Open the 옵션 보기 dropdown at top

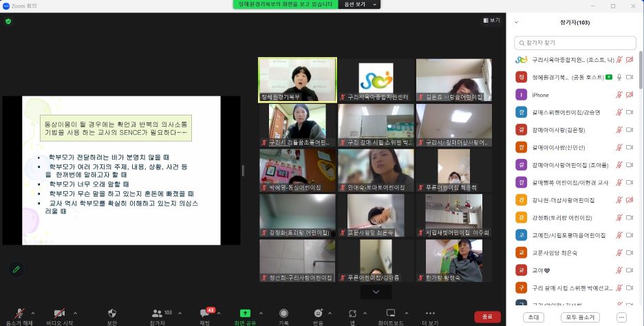(x=360, y=5)
